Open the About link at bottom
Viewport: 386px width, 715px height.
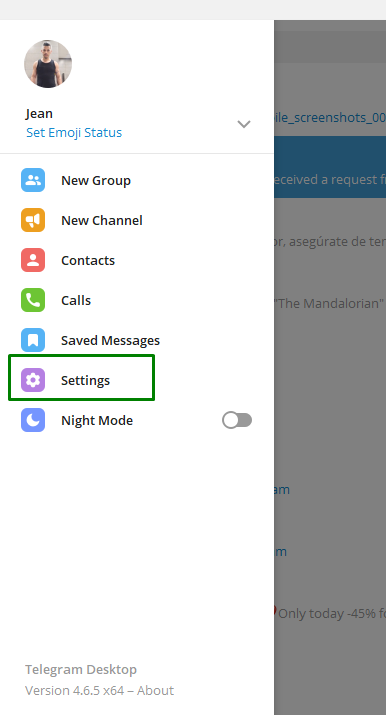155,690
